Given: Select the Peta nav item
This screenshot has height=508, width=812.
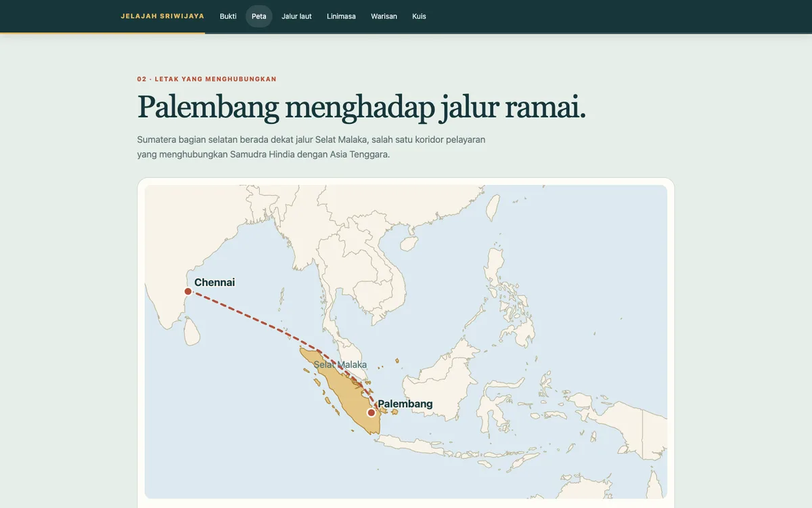Looking at the screenshot, I should [x=258, y=16].
